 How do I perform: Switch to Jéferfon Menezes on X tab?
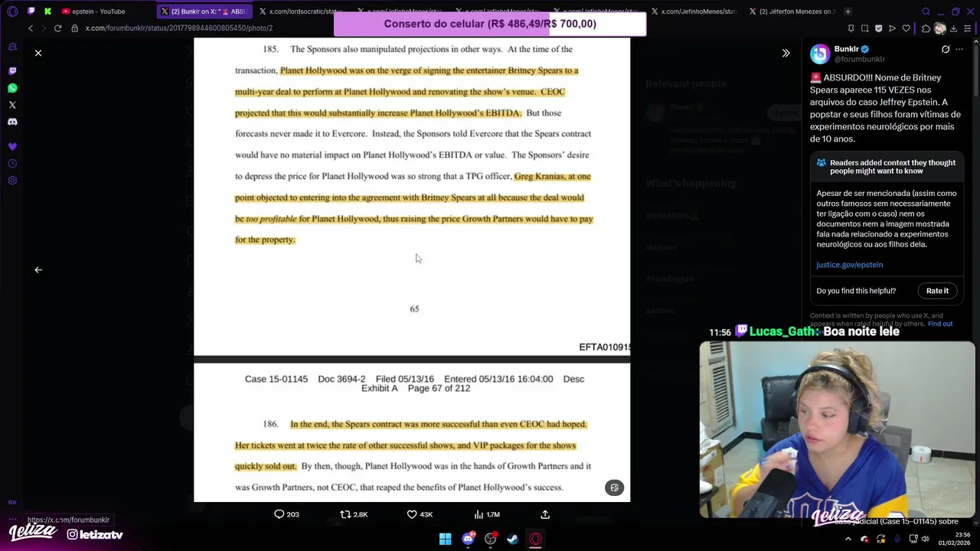point(793,11)
